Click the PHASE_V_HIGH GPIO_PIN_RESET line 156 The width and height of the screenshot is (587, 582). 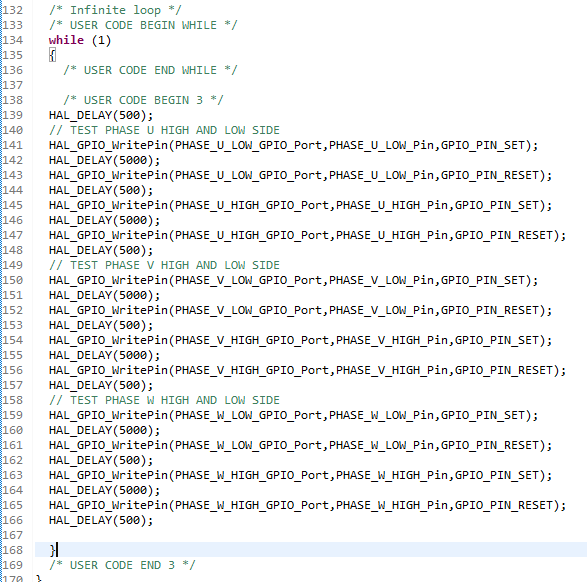click(x=308, y=370)
